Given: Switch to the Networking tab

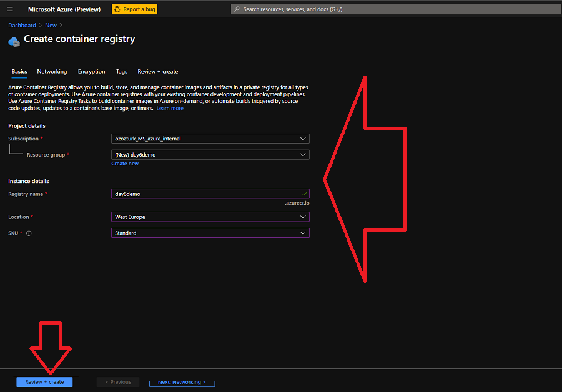Looking at the screenshot, I should (x=52, y=72).
